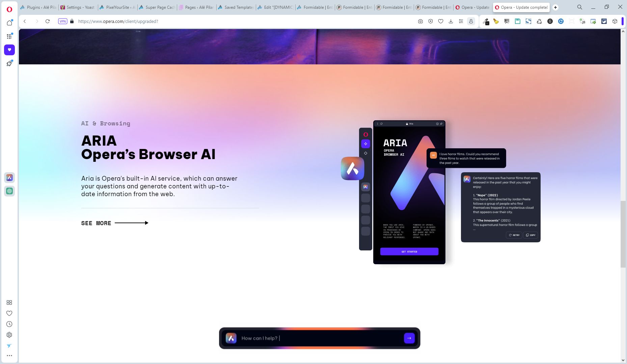Click the scrollbar down arrow

coord(623,360)
